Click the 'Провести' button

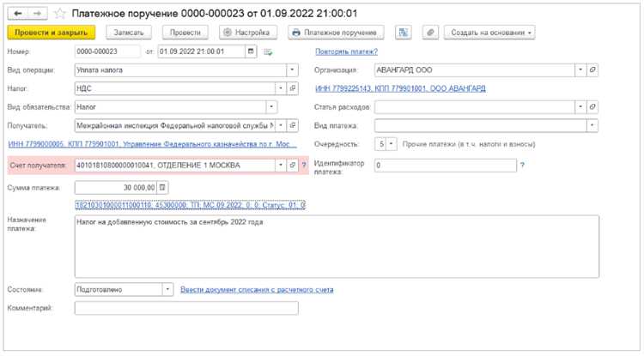click(185, 33)
